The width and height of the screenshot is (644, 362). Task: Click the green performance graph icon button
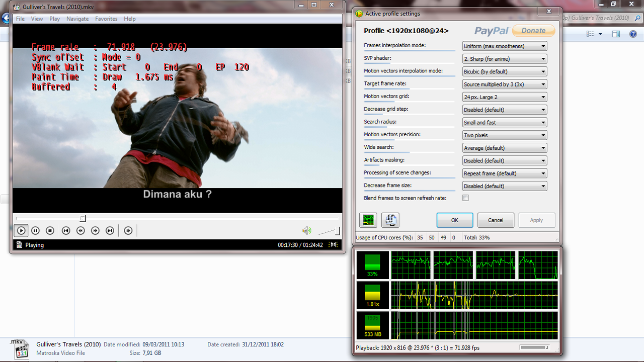[x=368, y=220]
